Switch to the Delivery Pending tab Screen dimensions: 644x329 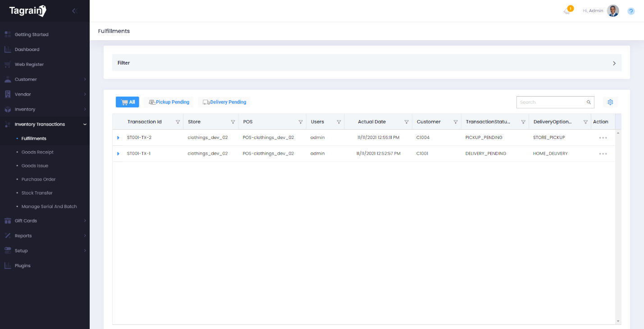(224, 102)
